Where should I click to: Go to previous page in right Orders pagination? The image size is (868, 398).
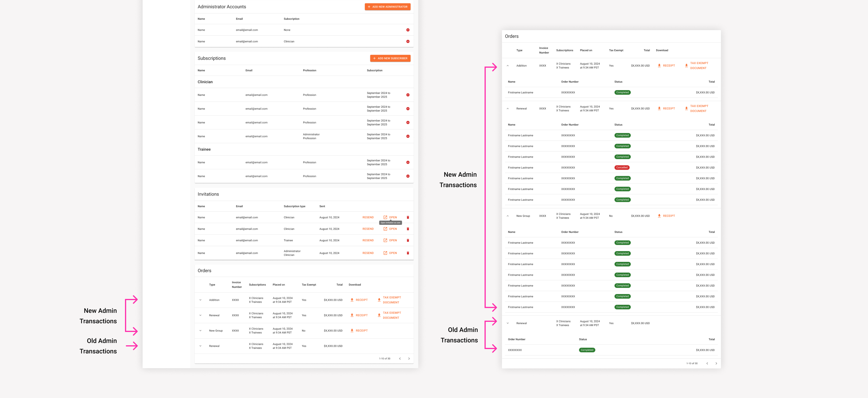click(707, 363)
